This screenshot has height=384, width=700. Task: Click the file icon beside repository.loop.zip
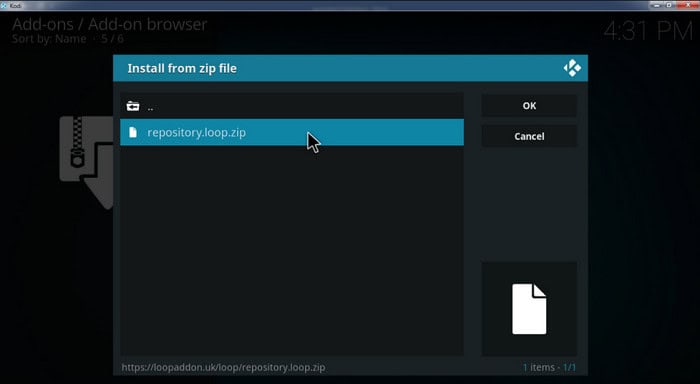tap(133, 132)
